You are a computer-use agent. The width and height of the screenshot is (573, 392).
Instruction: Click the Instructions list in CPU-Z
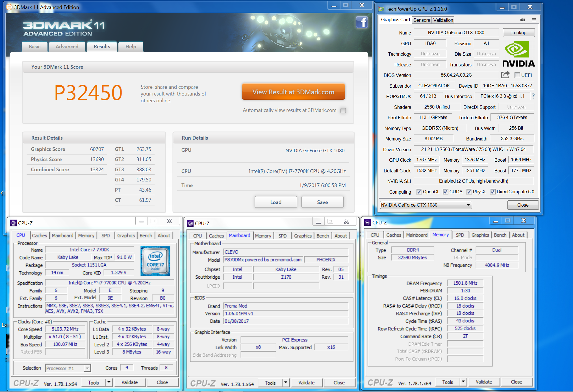click(110, 308)
